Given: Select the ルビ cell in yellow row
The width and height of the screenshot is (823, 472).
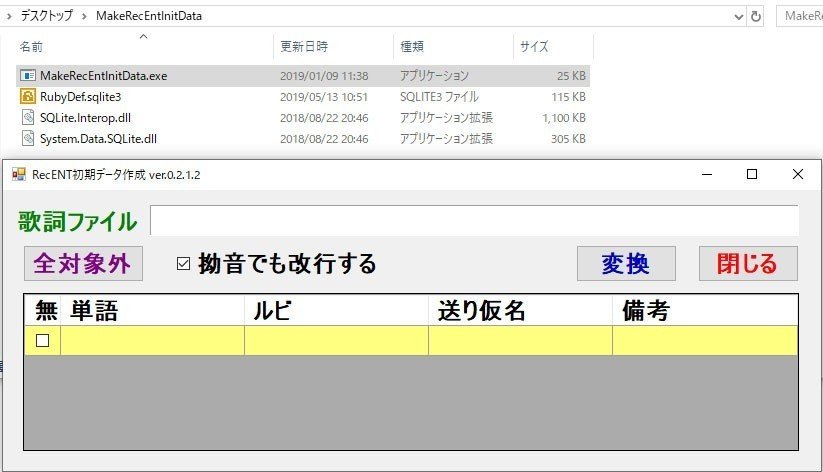Looking at the screenshot, I should (x=336, y=341).
